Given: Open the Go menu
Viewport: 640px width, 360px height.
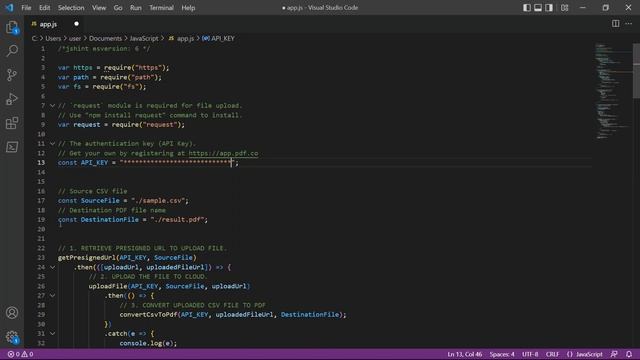Looking at the screenshot, I should [x=118, y=8].
